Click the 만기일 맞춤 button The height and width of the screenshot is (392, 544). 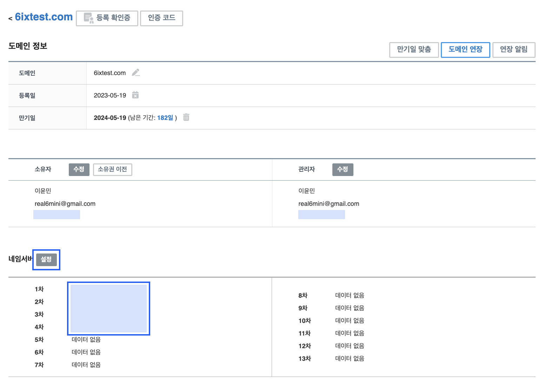(x=414, y=49)
